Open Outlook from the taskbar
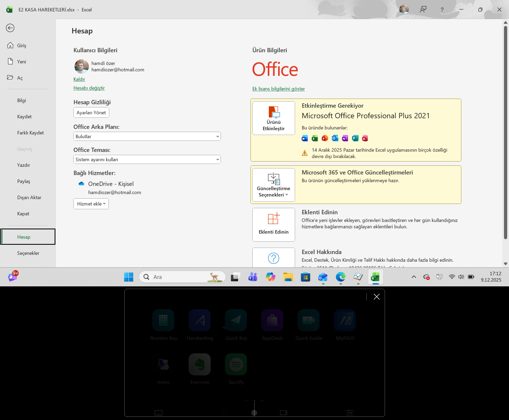The width and height of the screenshot is (509, 420). click(x=323, y=277)
